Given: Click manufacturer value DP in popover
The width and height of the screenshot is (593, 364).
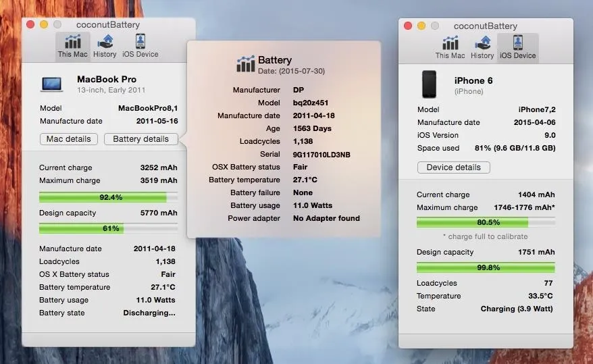Looking at the screenshot, I should [299, 90].
